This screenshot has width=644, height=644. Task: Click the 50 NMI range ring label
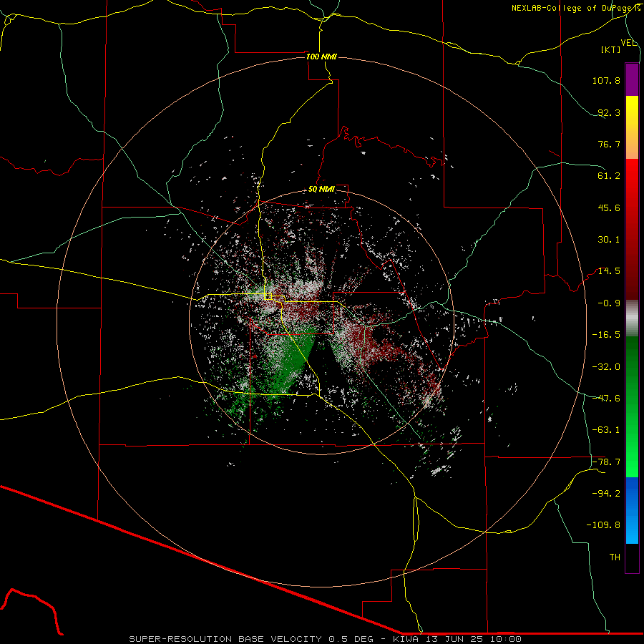point(321,190)
